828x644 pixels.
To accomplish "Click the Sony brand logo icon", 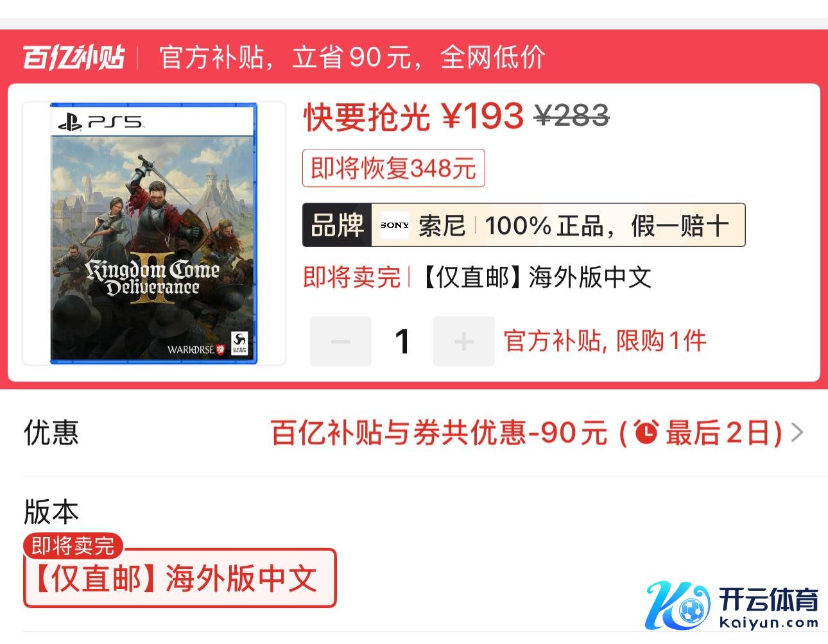I will coord(395,225).
